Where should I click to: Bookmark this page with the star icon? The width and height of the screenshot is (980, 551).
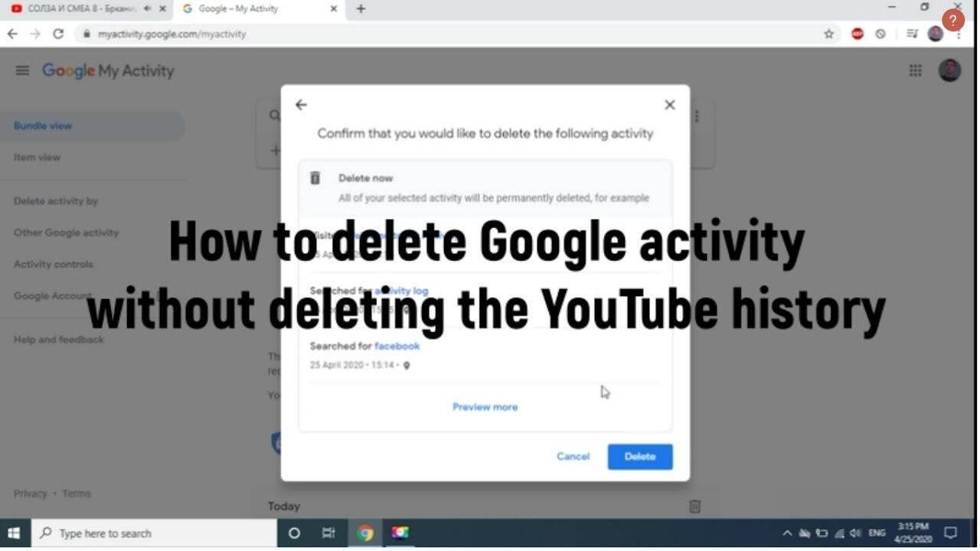point(828,34)
